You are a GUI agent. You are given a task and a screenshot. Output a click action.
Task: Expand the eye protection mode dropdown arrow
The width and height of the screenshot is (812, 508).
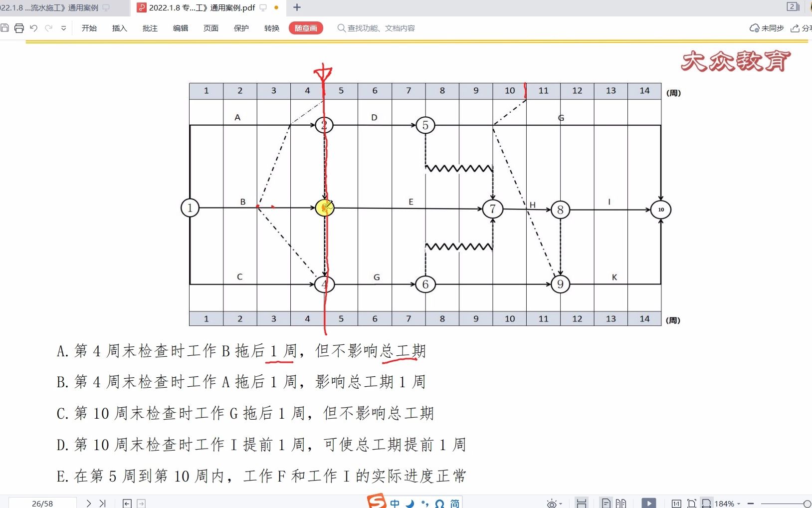(561, 504)
